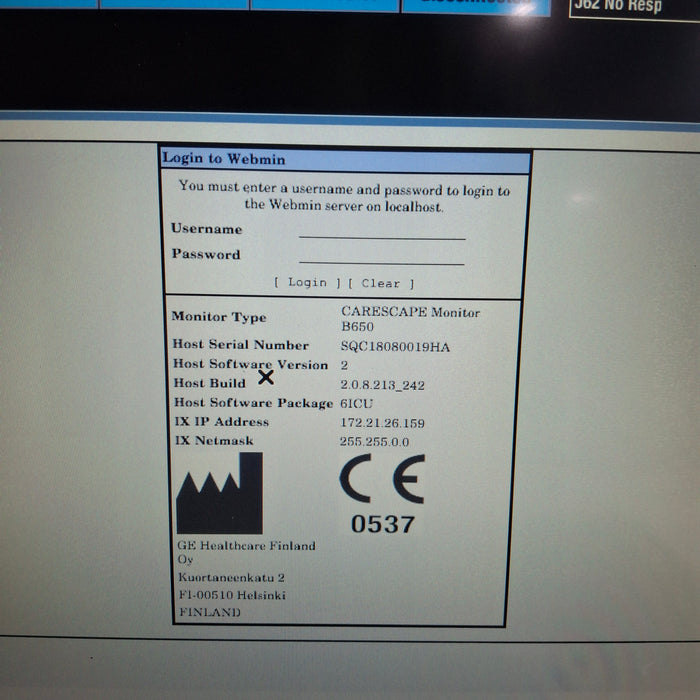This screenshot has height=700, width=700.
Task: Click the 'Host Serial Number' label
Action: point(241,345)
